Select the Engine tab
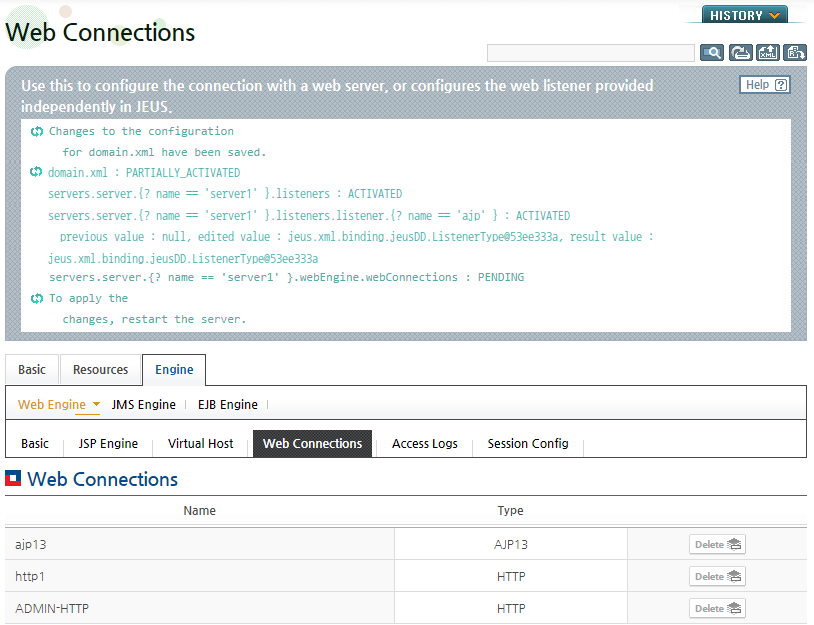 tap(174, 370)
